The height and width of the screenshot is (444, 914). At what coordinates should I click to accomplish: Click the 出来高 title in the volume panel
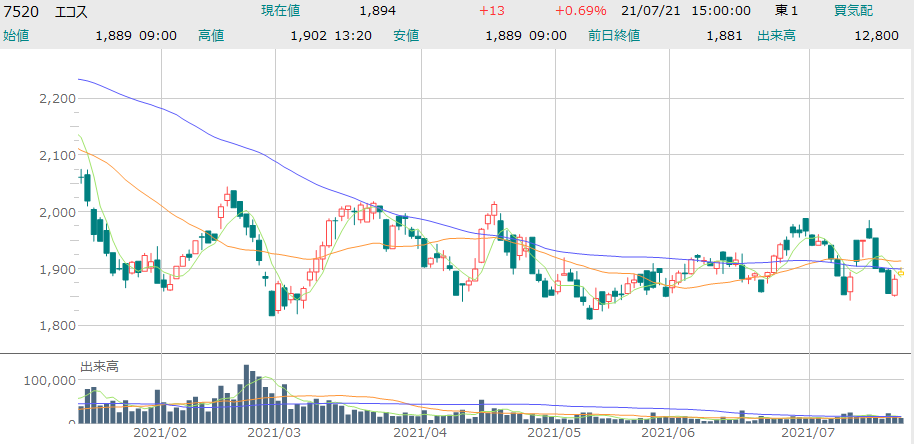pos(99,367)
